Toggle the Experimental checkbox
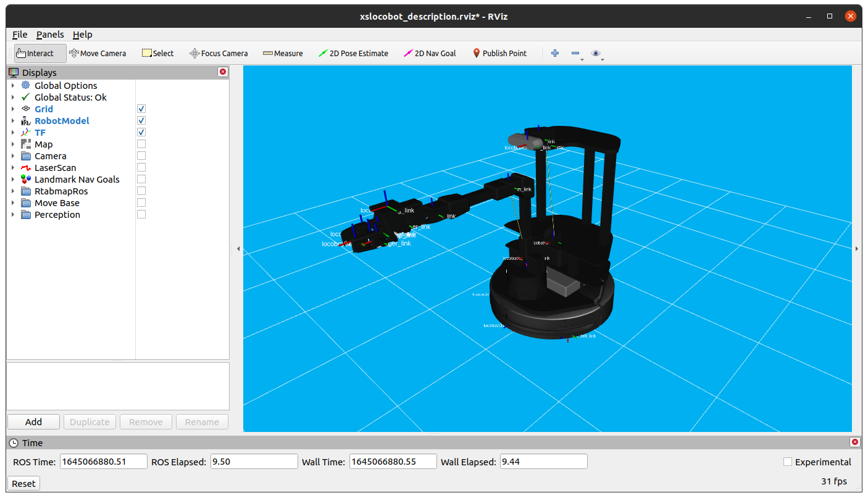 (x=788, y=462)
